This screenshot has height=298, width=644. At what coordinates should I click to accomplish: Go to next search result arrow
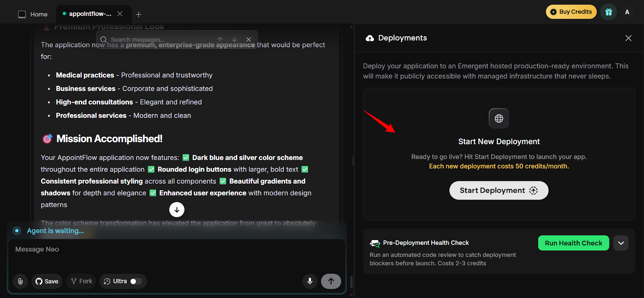[x=234, y=39]
